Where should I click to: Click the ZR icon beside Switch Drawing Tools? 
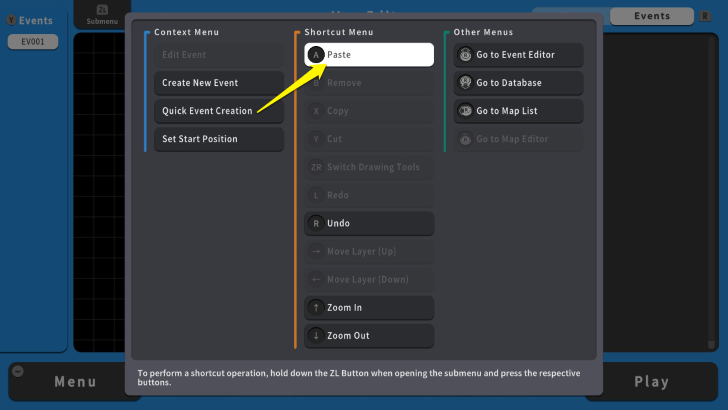click(x=316, y=167)
